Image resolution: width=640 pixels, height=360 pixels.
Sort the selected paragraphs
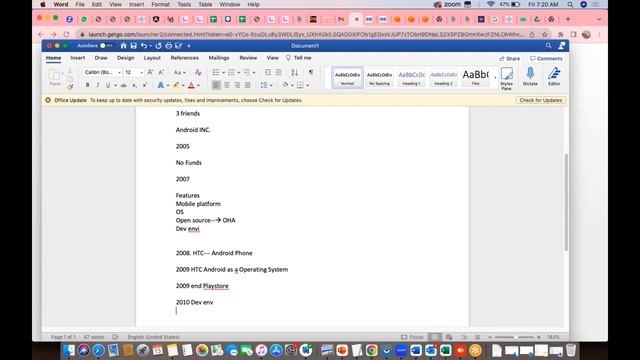(294, 72)
